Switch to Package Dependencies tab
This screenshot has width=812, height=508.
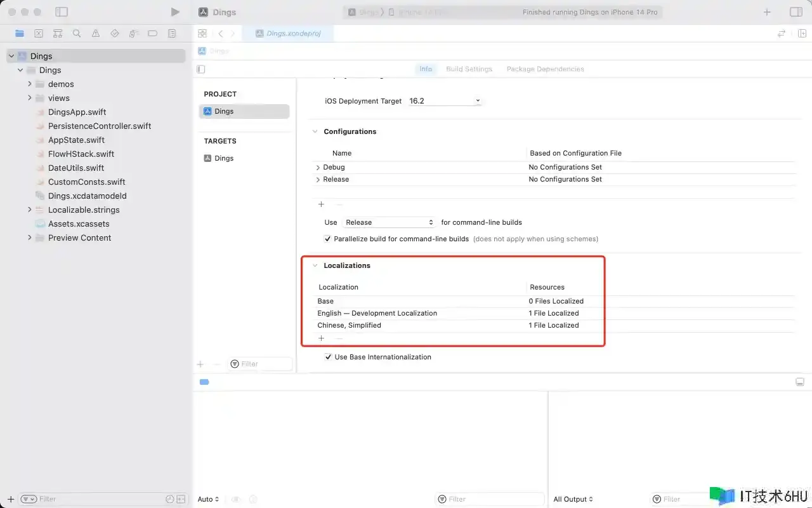click(x=545, y=69)
